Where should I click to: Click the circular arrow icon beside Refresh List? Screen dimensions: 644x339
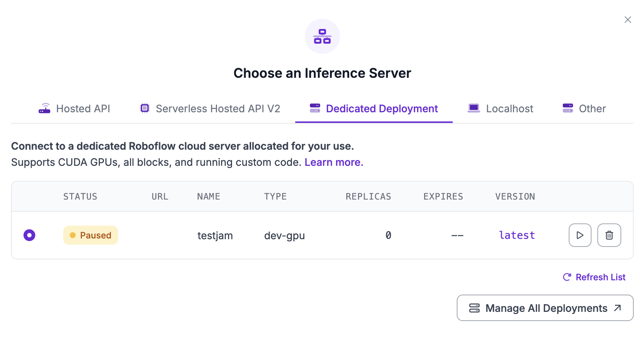point(567,277)
